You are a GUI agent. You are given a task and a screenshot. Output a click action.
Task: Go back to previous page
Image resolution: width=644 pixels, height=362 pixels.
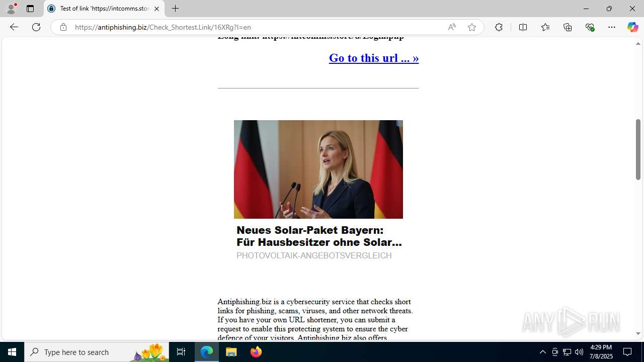point(14,27)
